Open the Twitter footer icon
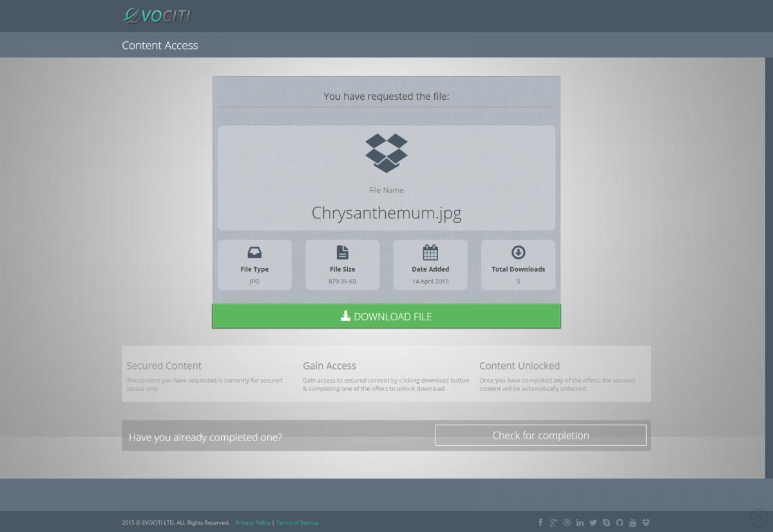Screen dimensions: 773x532 click(593, 522)
